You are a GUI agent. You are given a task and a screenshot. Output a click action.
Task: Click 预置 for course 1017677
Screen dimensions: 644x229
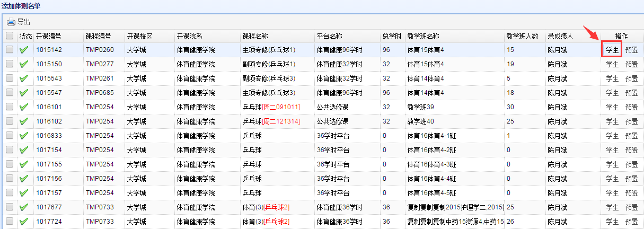[631, 207]
